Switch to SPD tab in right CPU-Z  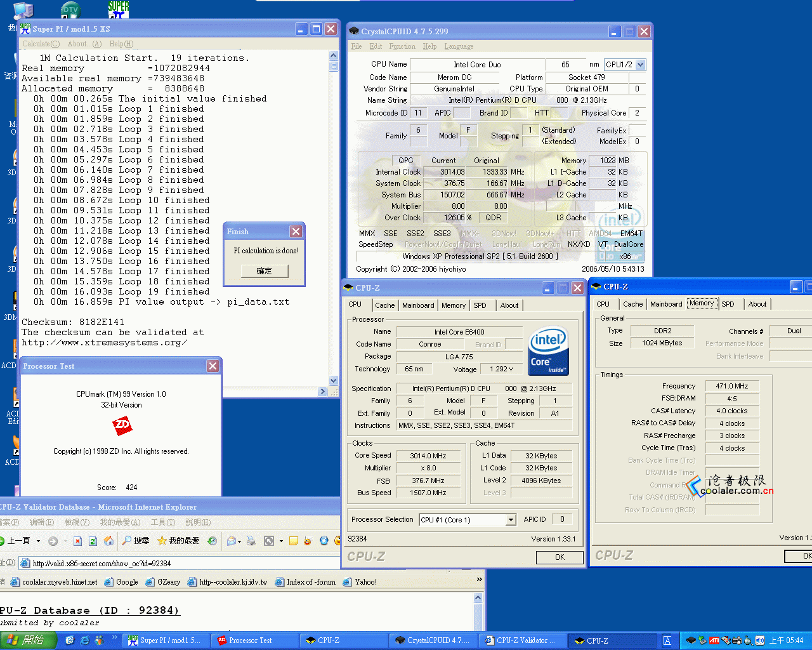[x=728, y=304]
